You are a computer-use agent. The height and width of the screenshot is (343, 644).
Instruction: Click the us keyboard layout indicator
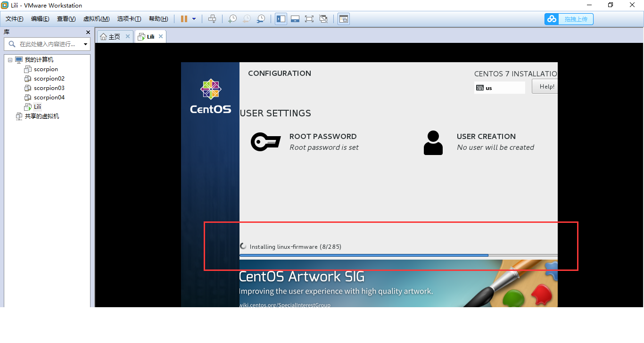500,88
